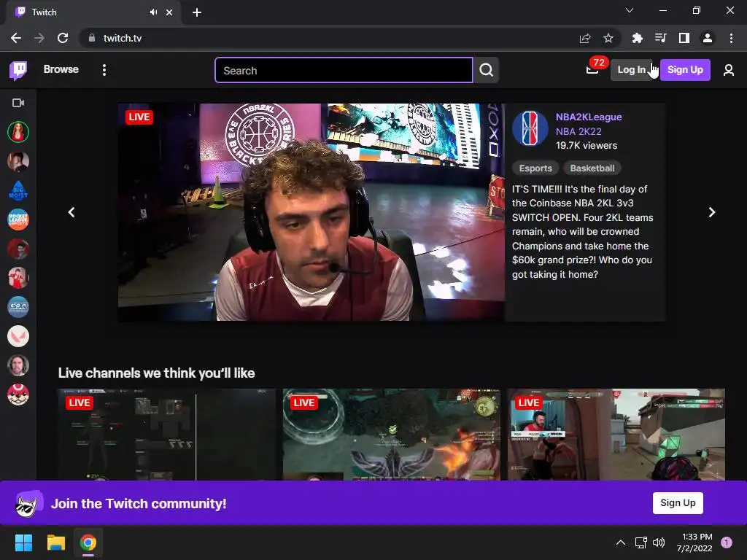Viewport: 747px width, 560px height.
Task: Select the Twitch browser tab
Action: pyautogui.click(x=93, y=12)
